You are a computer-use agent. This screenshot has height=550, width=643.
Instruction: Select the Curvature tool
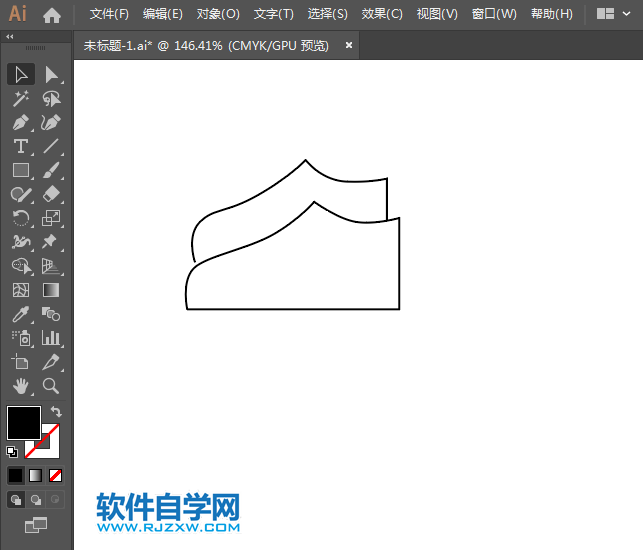coord(51,122)
